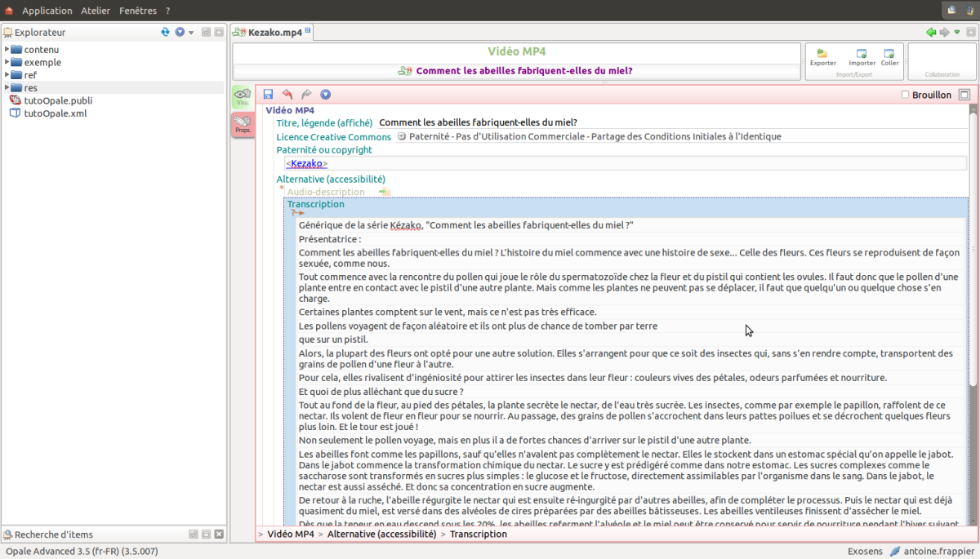Expand the contenu folder
This screenshot has width=980, height=559.
[7, 49]
